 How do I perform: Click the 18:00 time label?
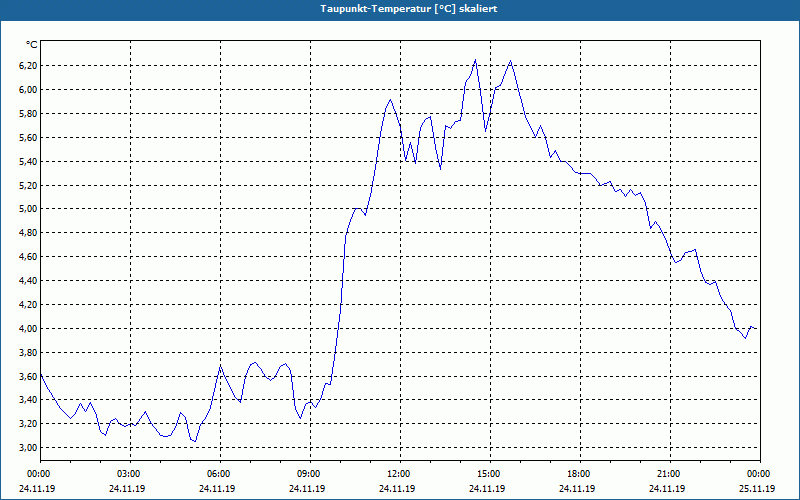point(580,474)
